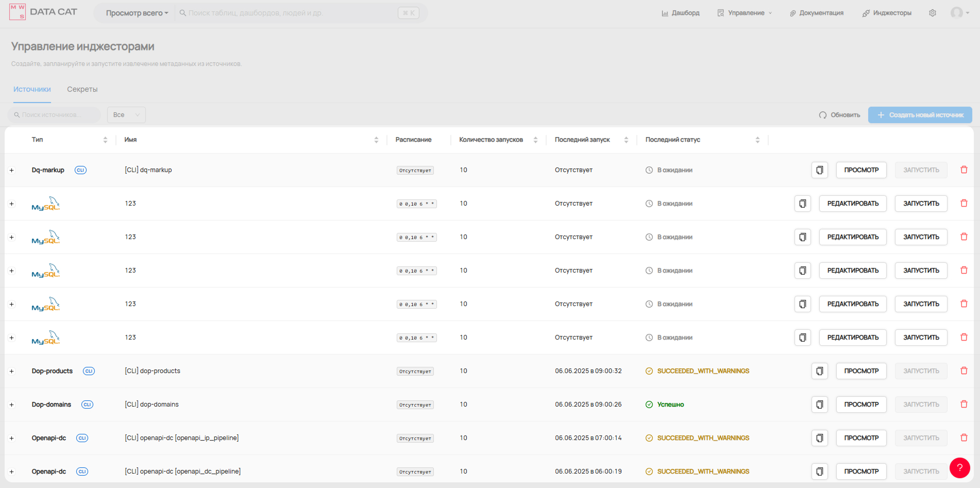This screenshot has width=980, height=488.
Task: Expand the Dq-markup row with plus
Action: [x=11, y=170]
